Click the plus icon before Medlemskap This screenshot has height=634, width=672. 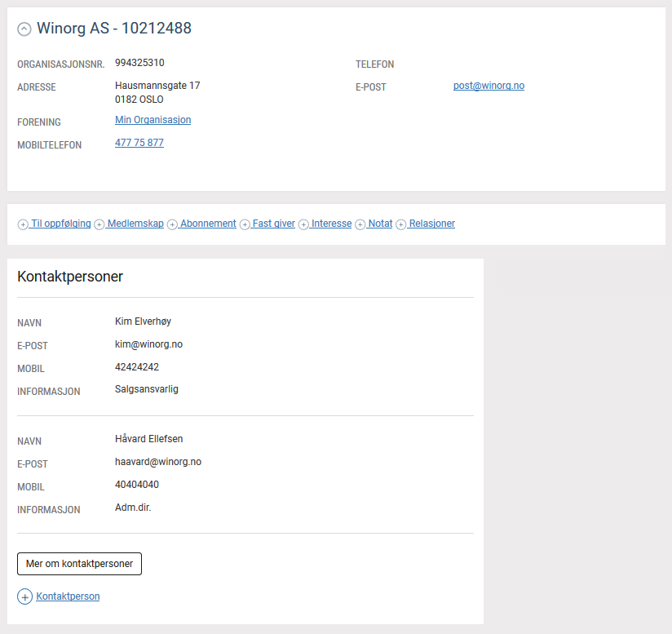(99, 224)
